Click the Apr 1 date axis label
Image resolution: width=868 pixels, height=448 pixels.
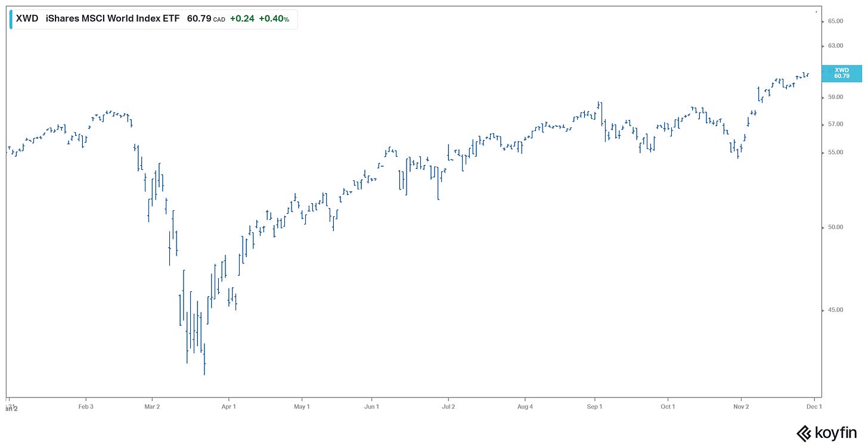click(x=229, y=407)
